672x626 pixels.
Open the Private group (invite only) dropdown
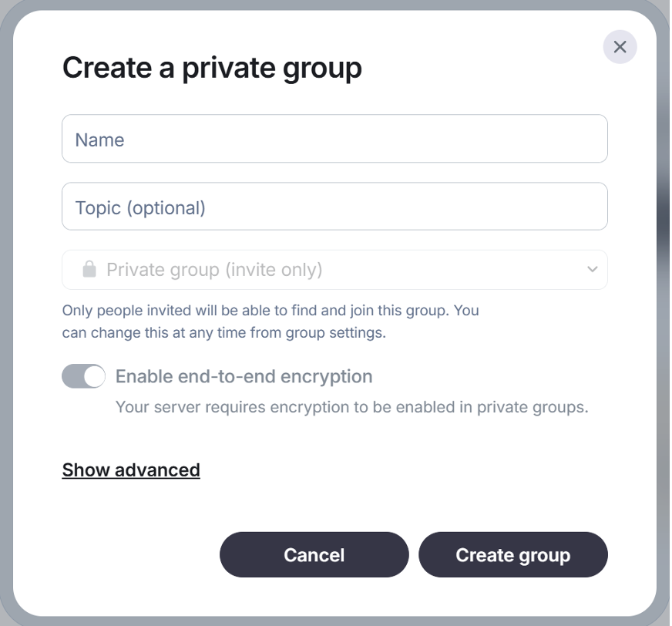click(x=334, y=270)
